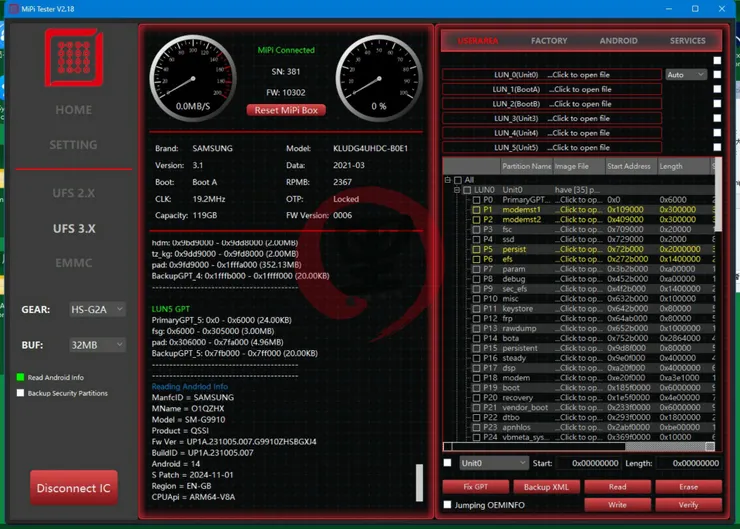The image size is (740, 529).
Task: Check the P5 persist partition checkbox
Action: coord(477,249)
